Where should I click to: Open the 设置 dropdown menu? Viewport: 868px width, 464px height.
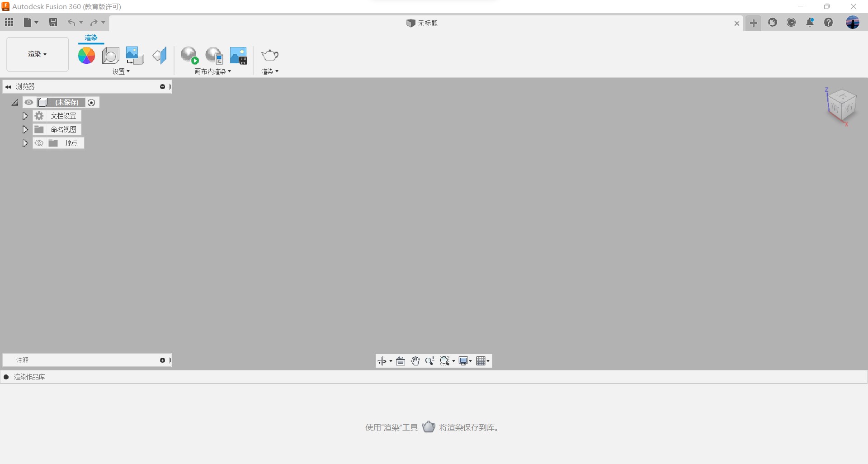(121, 71)
